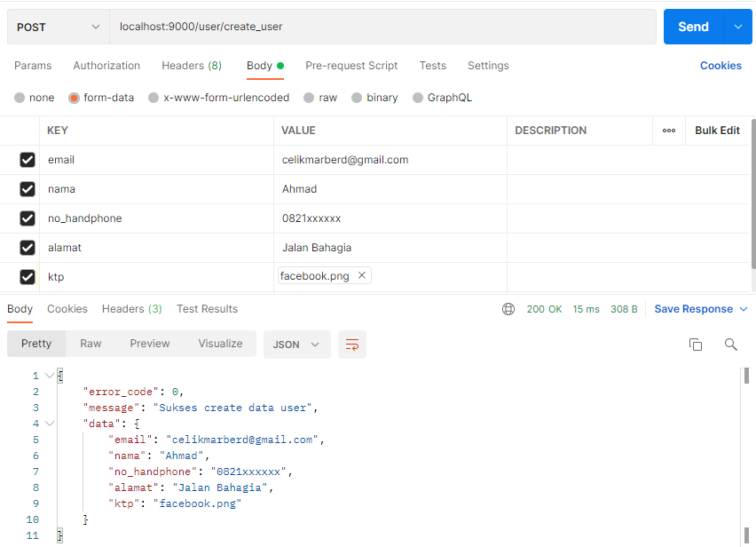The height and width of the screenshot is (547, 756).
Task: Switch to Preview response view
Action: point(149,344)
